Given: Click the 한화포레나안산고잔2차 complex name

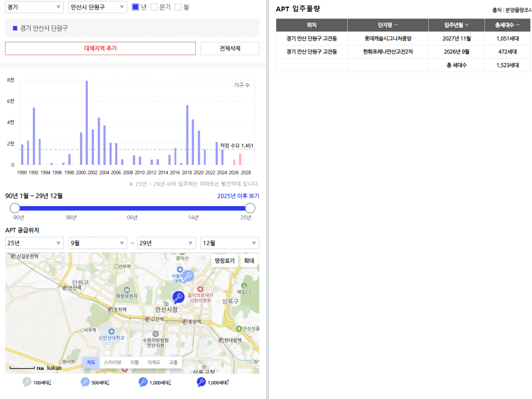Looking at the screenshot, I should coord(388,52).
